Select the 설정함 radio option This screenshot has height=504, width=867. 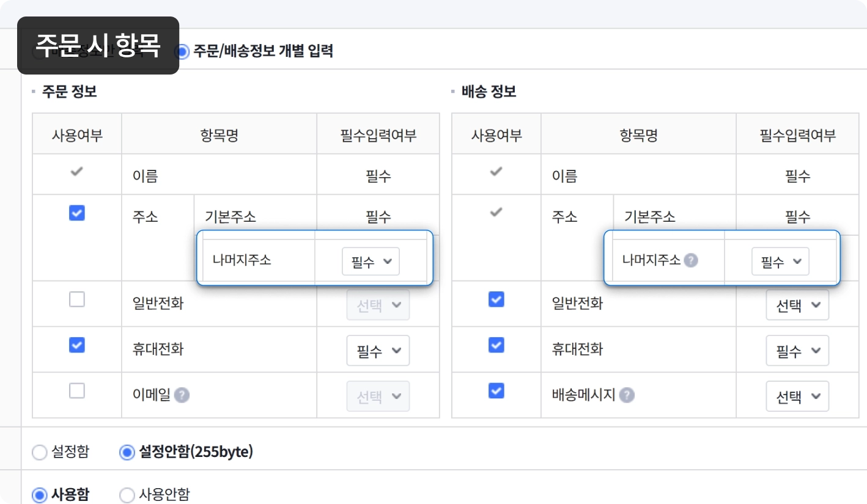tap(39, 453)
